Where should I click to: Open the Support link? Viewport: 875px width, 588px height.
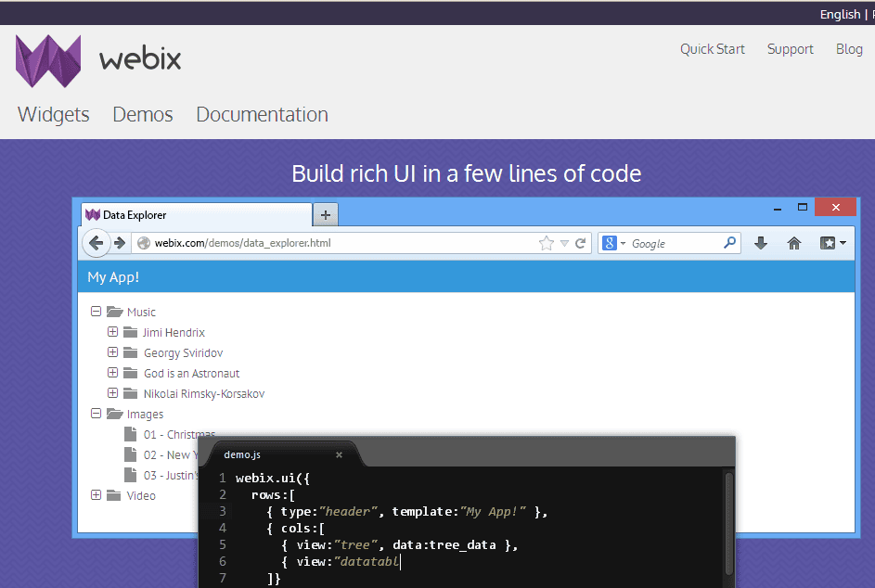(791, 49)
